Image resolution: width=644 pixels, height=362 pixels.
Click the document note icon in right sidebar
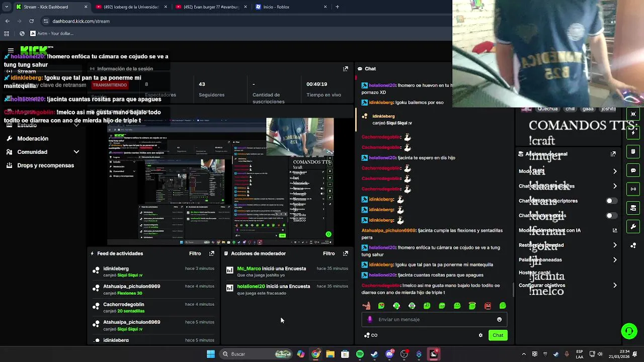point(633,151)
